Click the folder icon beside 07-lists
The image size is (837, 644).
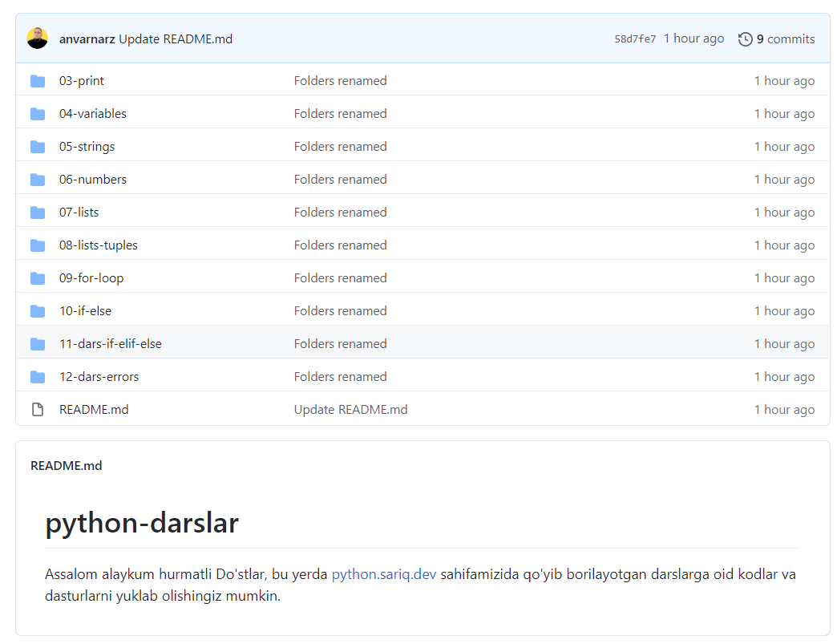(x=38, y=213)
